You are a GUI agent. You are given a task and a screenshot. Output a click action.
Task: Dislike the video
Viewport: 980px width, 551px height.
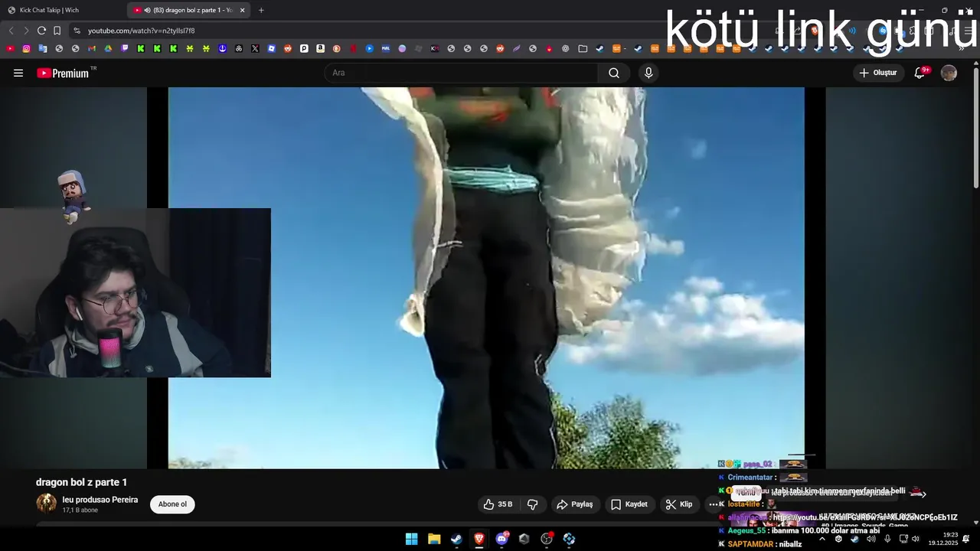(x=533, y=504)
